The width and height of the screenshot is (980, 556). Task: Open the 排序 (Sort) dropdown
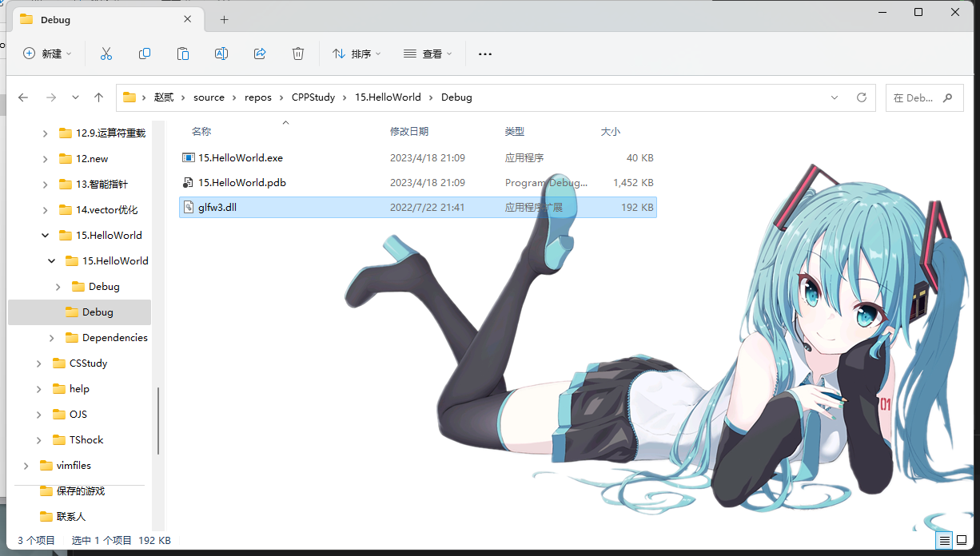[357, 54]
